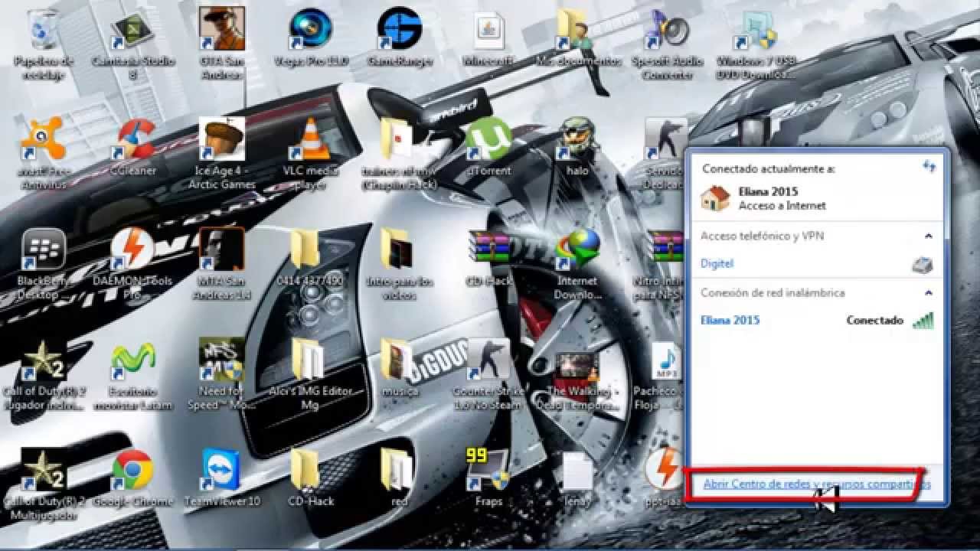The height and width of the screenshot is (551, 980).
Task: Select MTA San Andreas 1.4 shortcut
Action: [x=222, y=264]
